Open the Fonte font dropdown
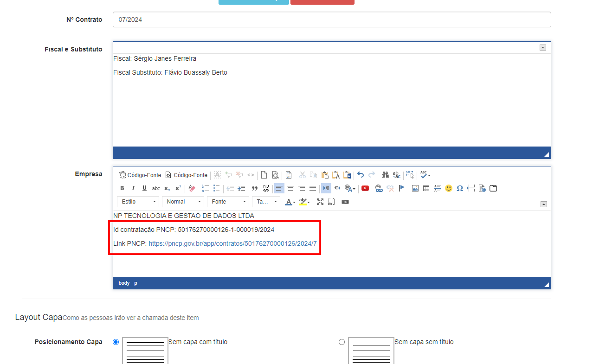 228,202
